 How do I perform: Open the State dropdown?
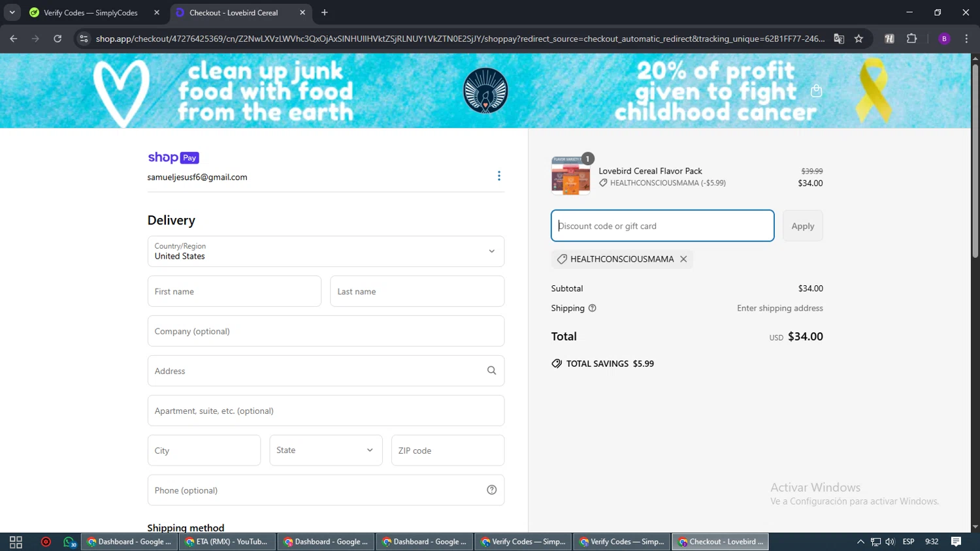(326, 450)
